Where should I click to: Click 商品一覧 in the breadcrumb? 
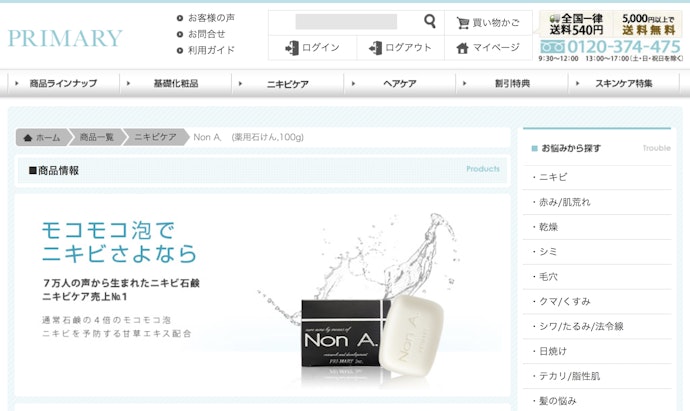click(x=97, y=137)
